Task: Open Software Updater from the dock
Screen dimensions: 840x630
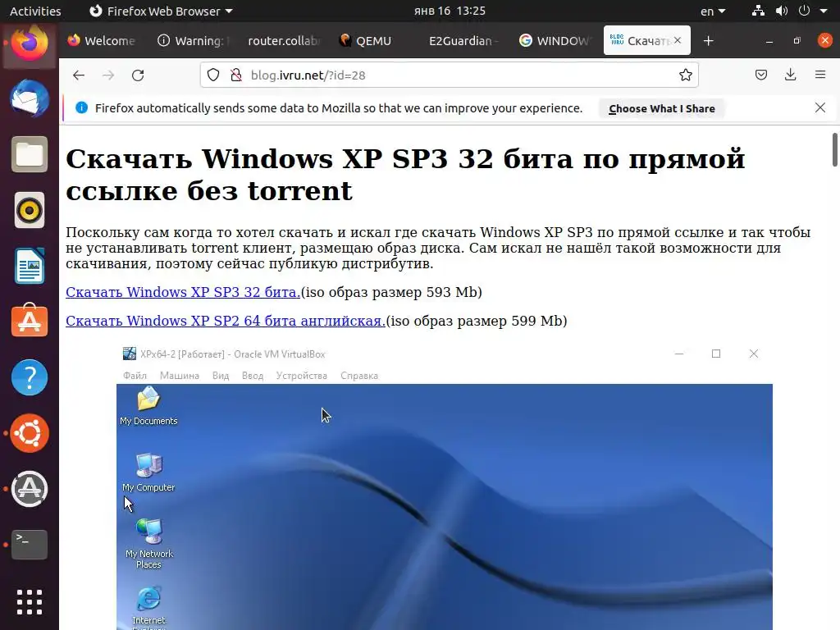Action: (30, 489)
